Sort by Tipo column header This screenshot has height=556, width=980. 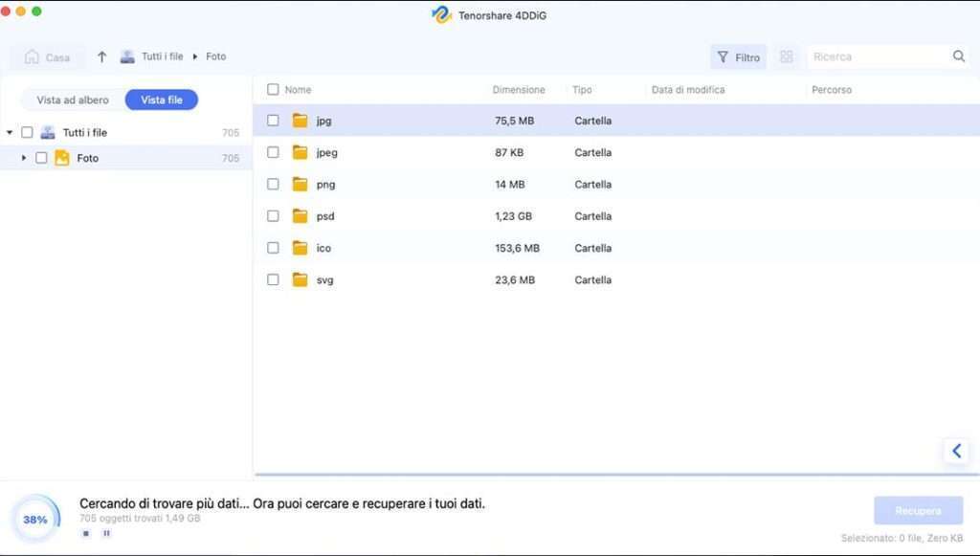[582, 90]
